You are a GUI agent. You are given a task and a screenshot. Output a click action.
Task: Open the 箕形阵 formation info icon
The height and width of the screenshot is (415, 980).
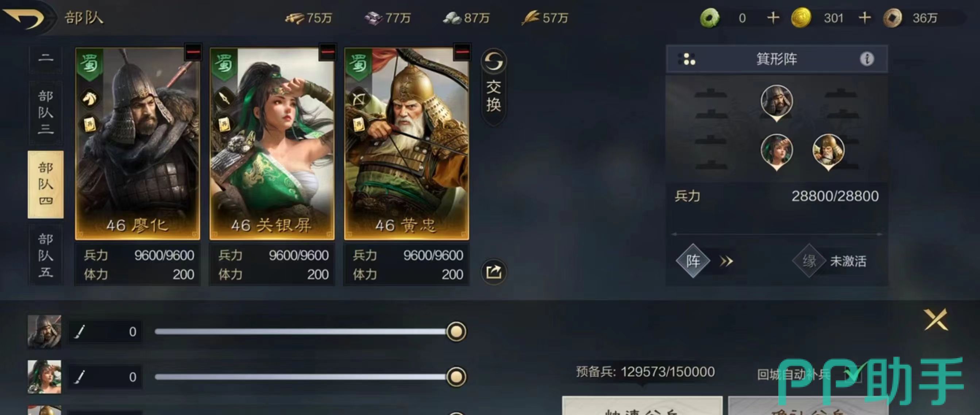coord(867,59)
